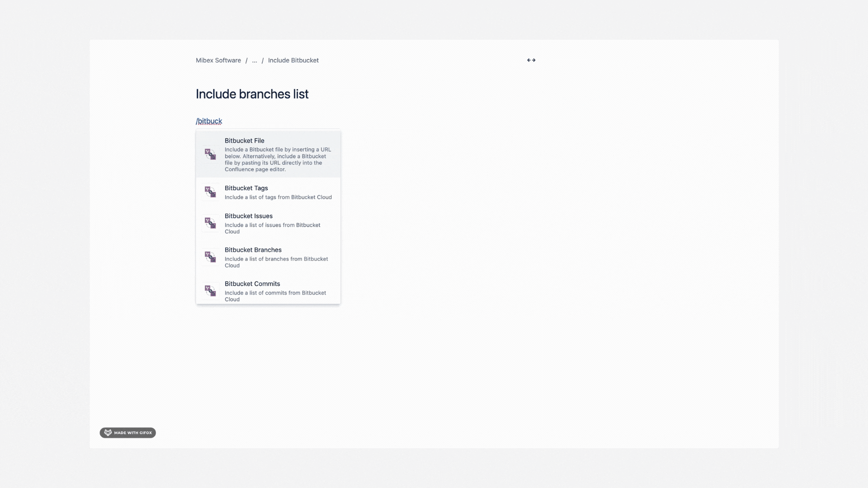Toggle full-width layout using the arrows icon
This screenshot has width=868, height=488.
pos(531,60)
